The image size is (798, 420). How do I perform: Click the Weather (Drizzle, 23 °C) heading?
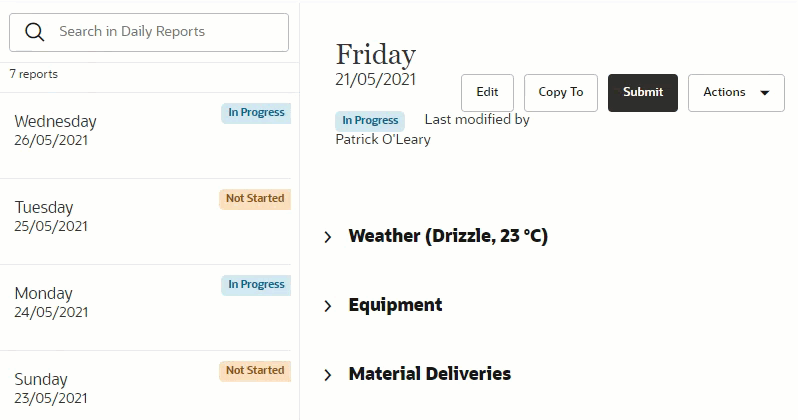coord(448,237)
